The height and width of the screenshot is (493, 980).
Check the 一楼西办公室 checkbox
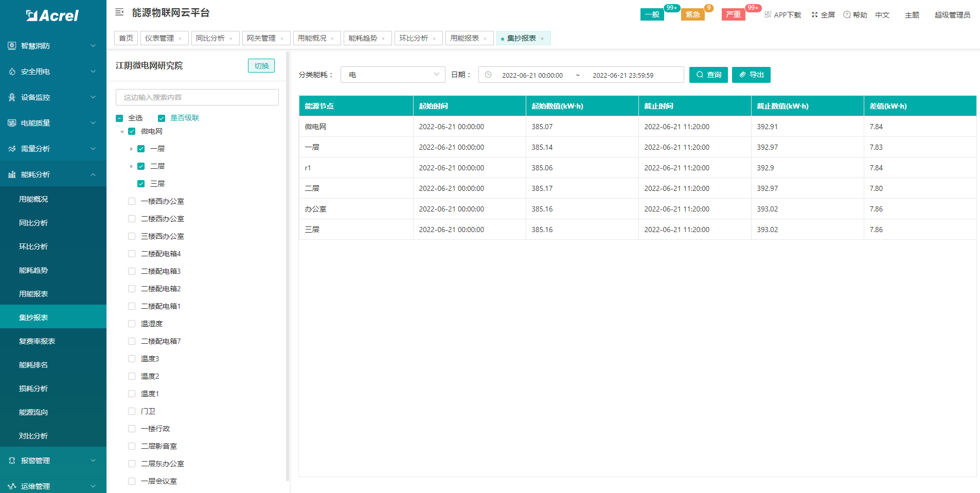[132, 201]
